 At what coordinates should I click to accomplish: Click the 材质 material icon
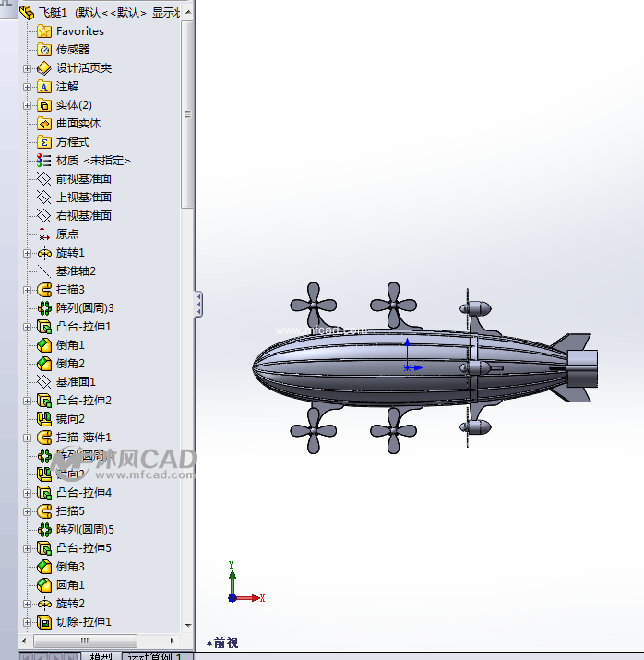coord(44,161)
